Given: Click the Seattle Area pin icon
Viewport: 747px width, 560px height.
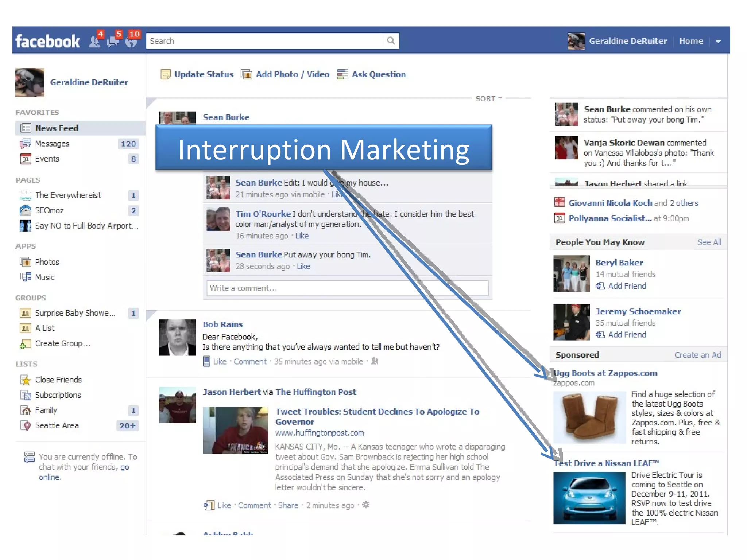Looking at the screenshot, I should click(26, 425).
